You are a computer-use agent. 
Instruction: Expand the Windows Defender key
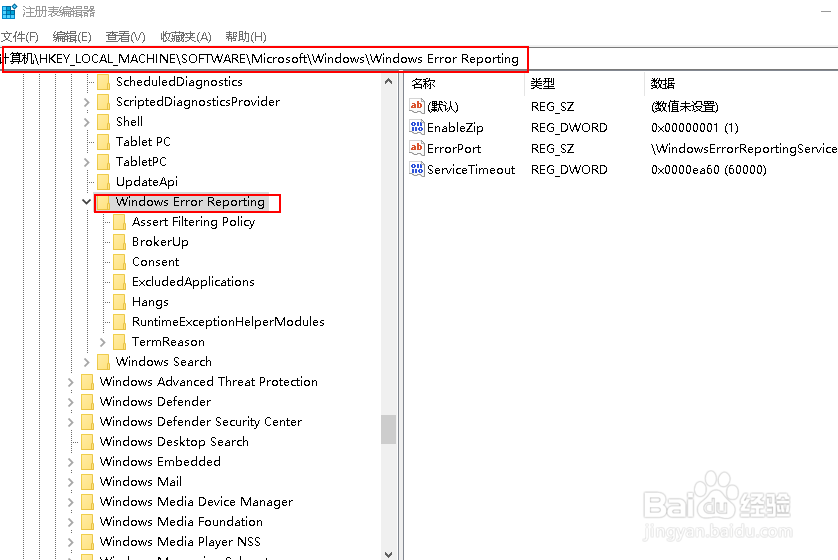point(71,402)
